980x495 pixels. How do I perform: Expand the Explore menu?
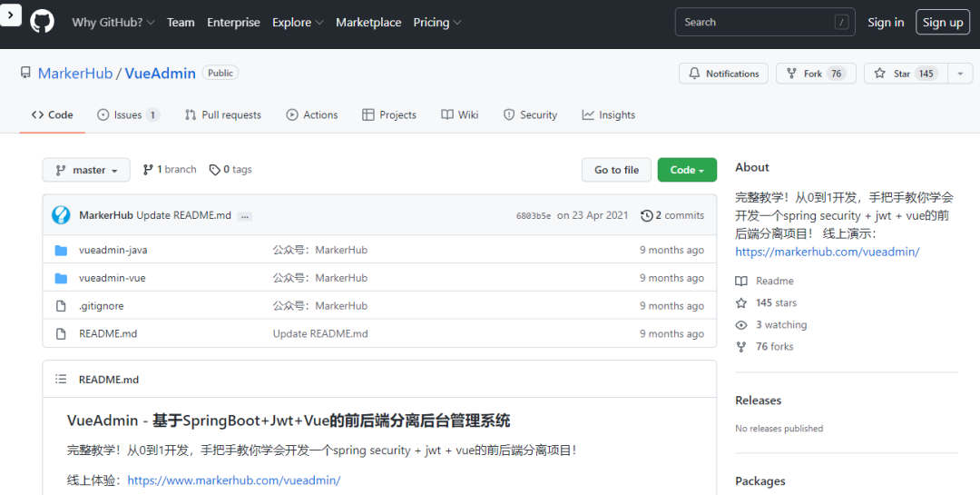298,22
